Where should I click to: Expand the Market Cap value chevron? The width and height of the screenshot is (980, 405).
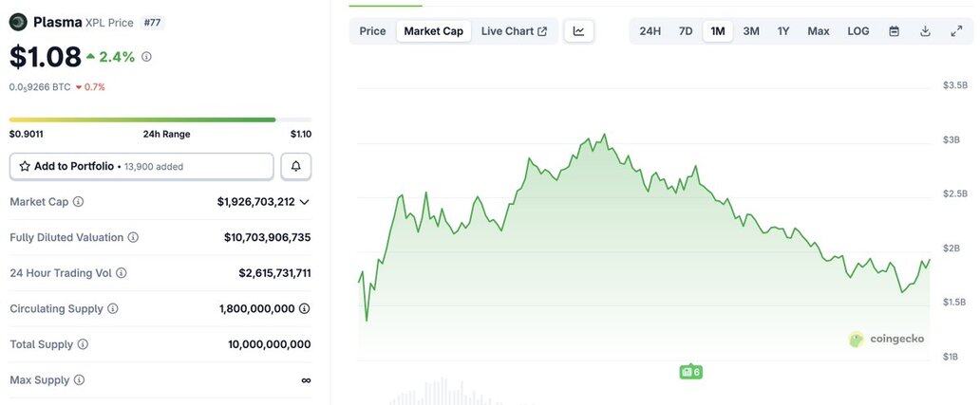pos(304,202)
